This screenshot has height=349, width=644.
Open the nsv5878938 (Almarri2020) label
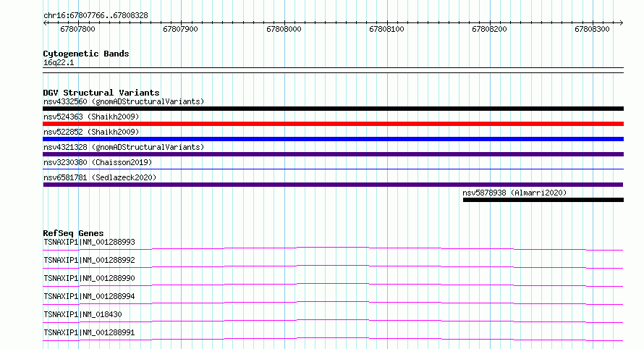click(x=514, y=193)
